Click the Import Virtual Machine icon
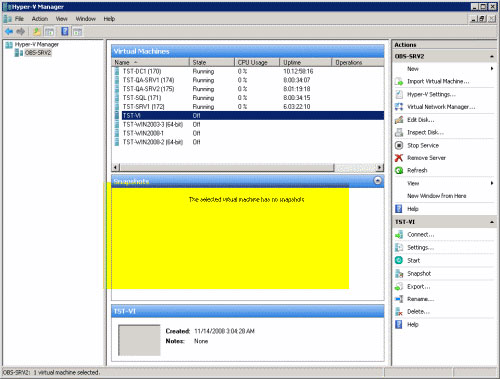 (x=399, y=81)
